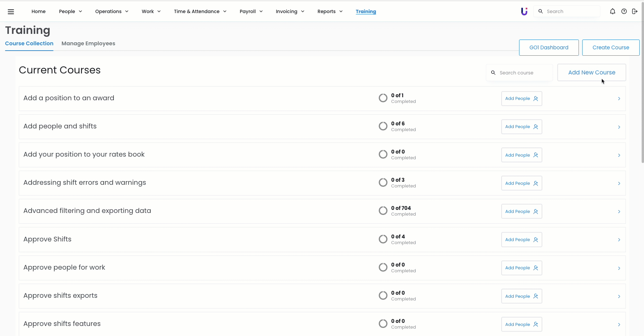
Task: Open the GO1 Dashboard button
Action: (549, 48)
